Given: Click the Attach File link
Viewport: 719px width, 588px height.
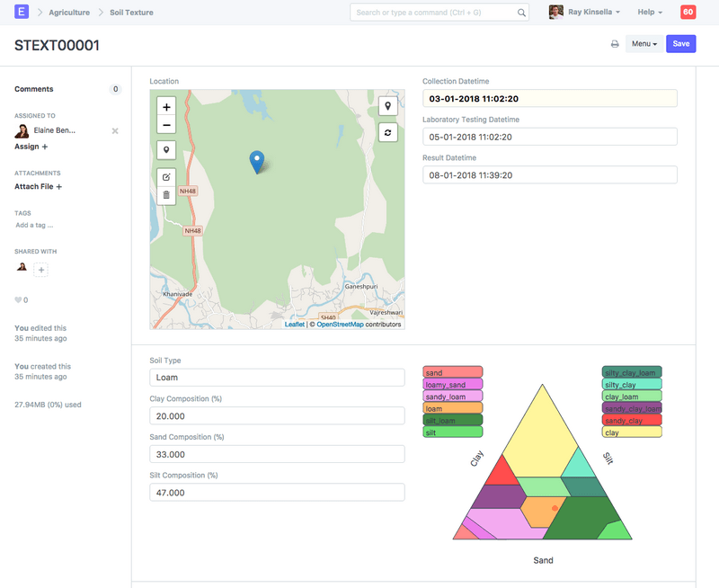Looking at the screenshot, I should [39, 187].
